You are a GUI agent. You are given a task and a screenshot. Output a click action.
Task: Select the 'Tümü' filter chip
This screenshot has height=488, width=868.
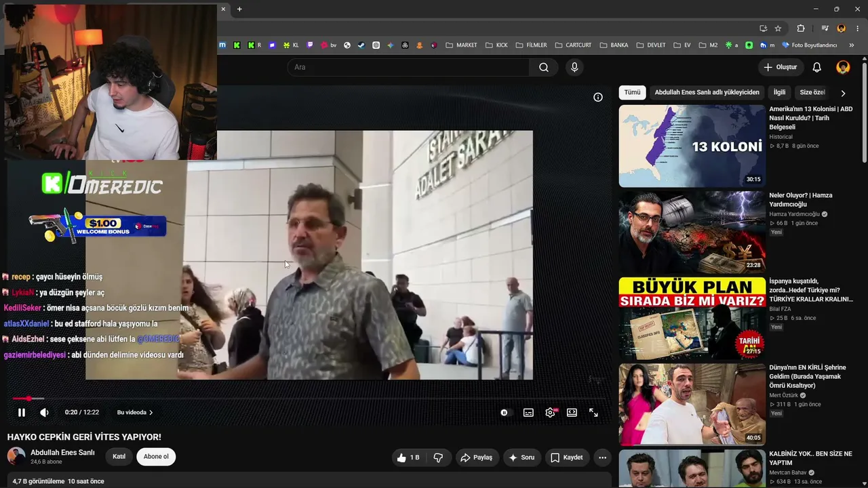[632, 92]
